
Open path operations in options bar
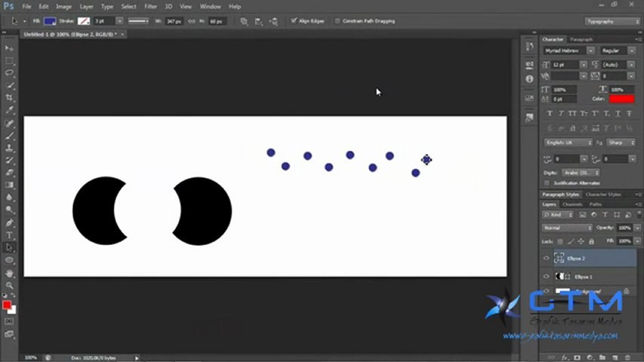[x=244, y=21]
